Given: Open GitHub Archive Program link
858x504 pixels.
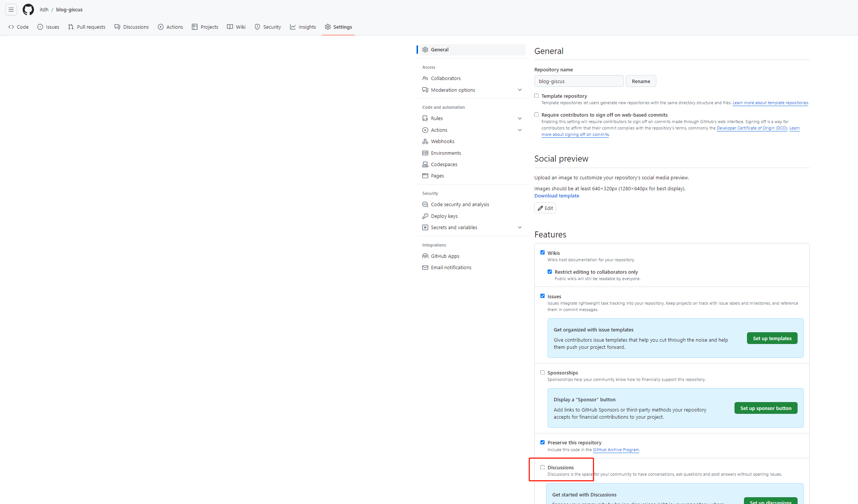Looking at the screenshot, I should coord(616,450).
